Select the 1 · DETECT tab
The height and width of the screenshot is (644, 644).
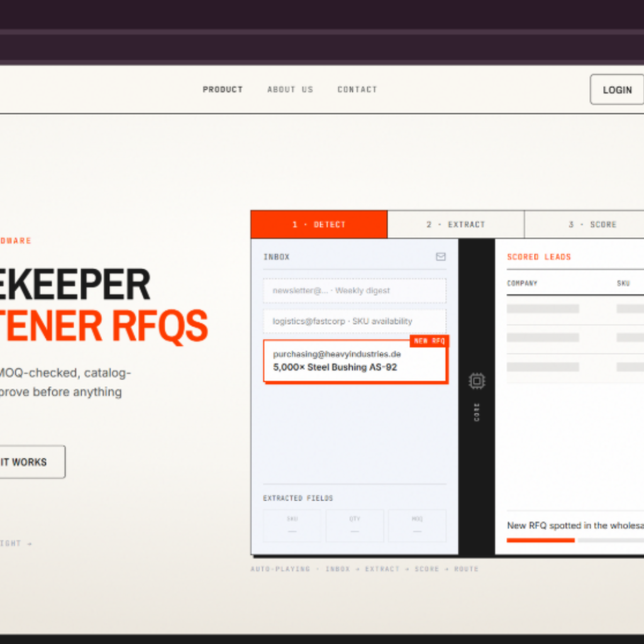pyautogui.click(x=319, y=225)
